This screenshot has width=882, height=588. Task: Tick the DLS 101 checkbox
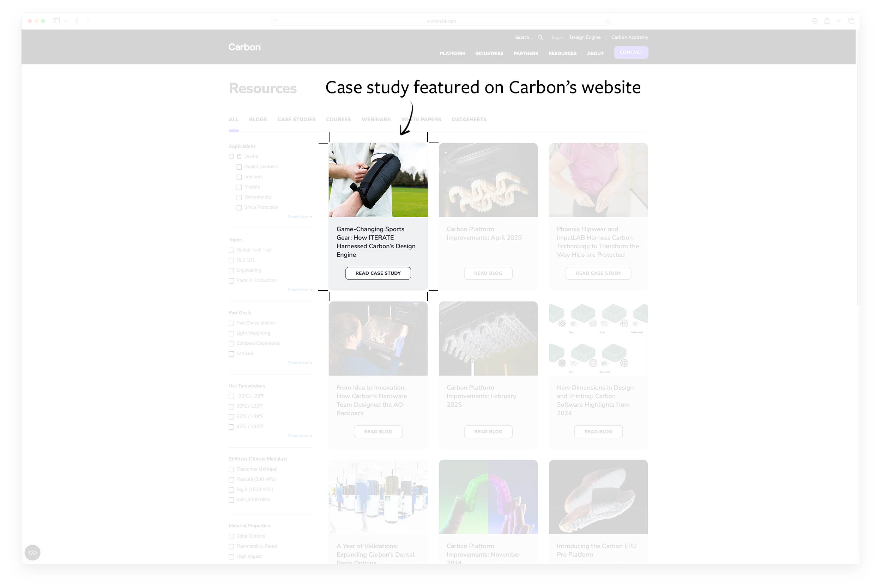pos(231,260)
